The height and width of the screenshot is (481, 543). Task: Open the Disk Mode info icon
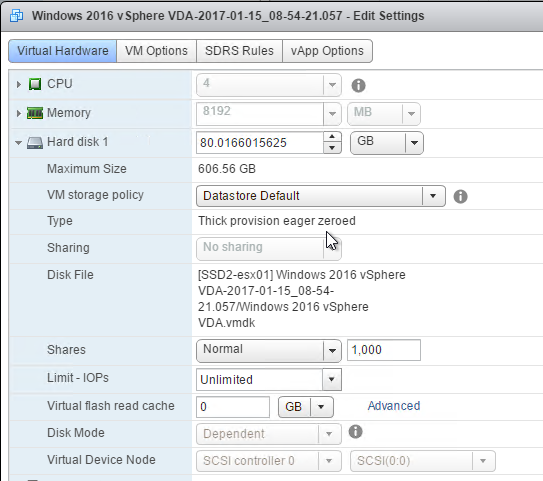point(355,432)
